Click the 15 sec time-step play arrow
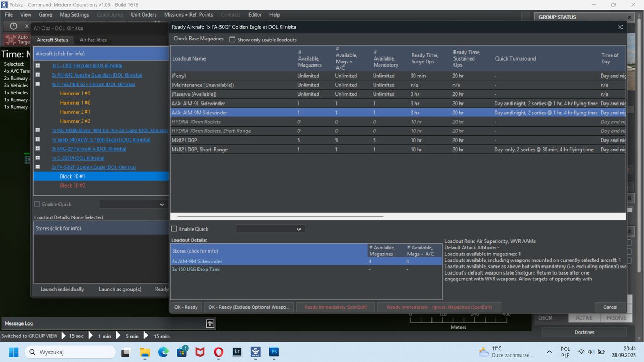644x362 pixels. [x=63, y=336]
